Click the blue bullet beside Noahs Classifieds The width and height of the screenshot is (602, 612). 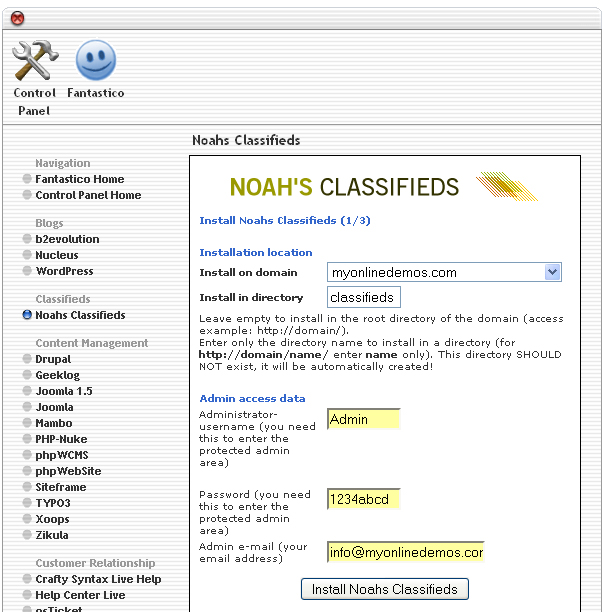[27, 315]
